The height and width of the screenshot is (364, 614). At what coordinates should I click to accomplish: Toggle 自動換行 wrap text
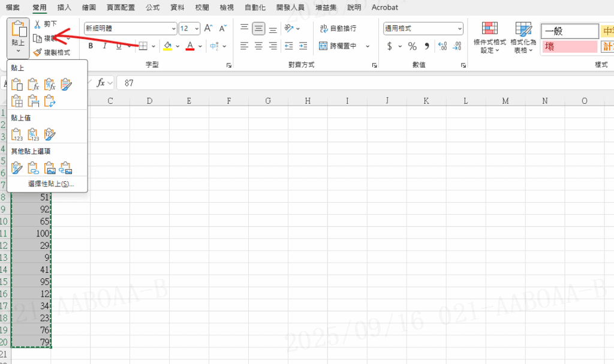click(x=338, y=28)
